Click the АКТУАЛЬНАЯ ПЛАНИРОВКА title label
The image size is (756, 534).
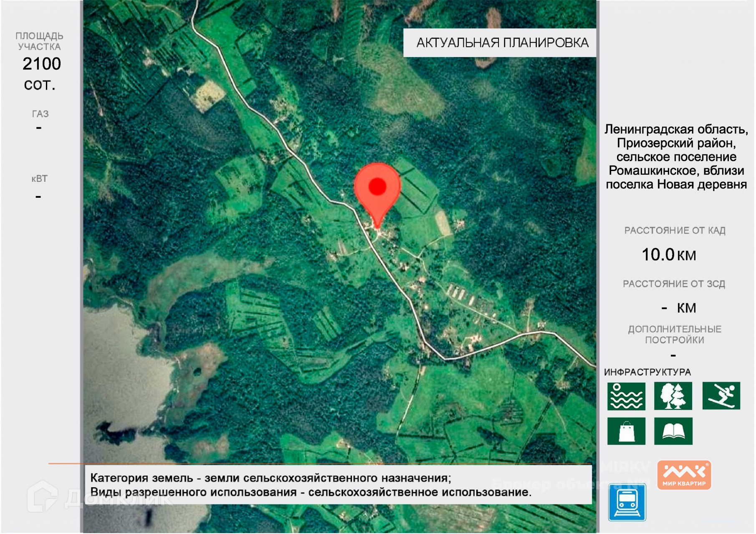[502, 43]
